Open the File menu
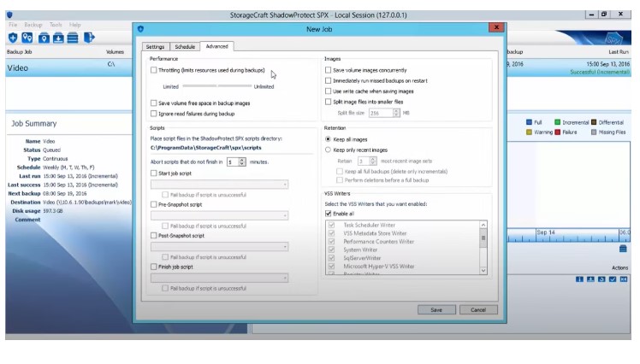Viewport: 640px width, 364px height. 13,25
